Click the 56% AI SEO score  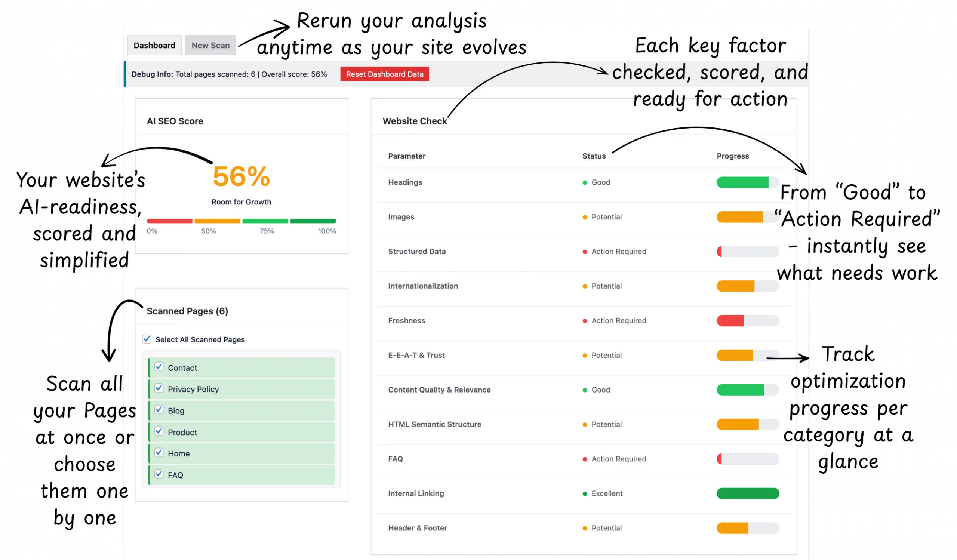(241, 176)
